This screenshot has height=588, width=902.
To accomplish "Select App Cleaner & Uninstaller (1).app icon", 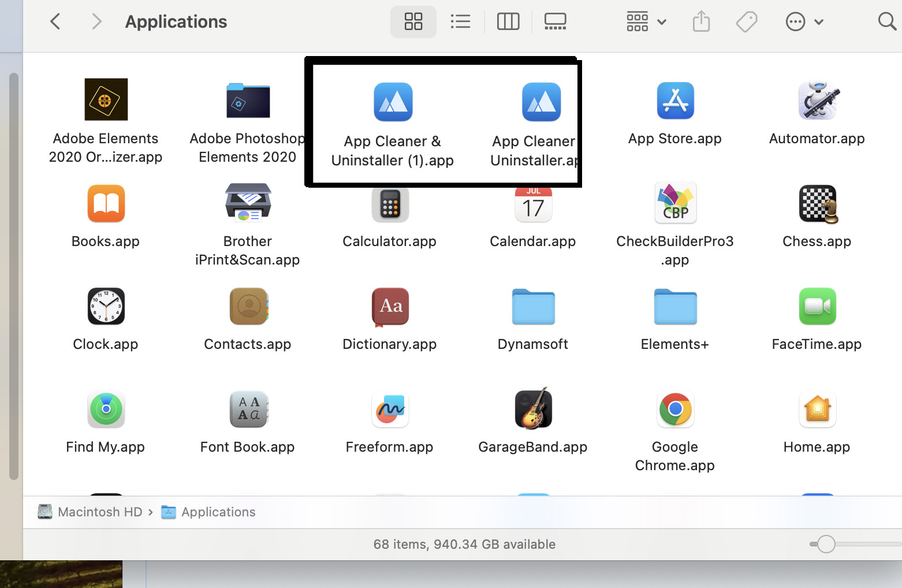I will [x=393, y=102].
